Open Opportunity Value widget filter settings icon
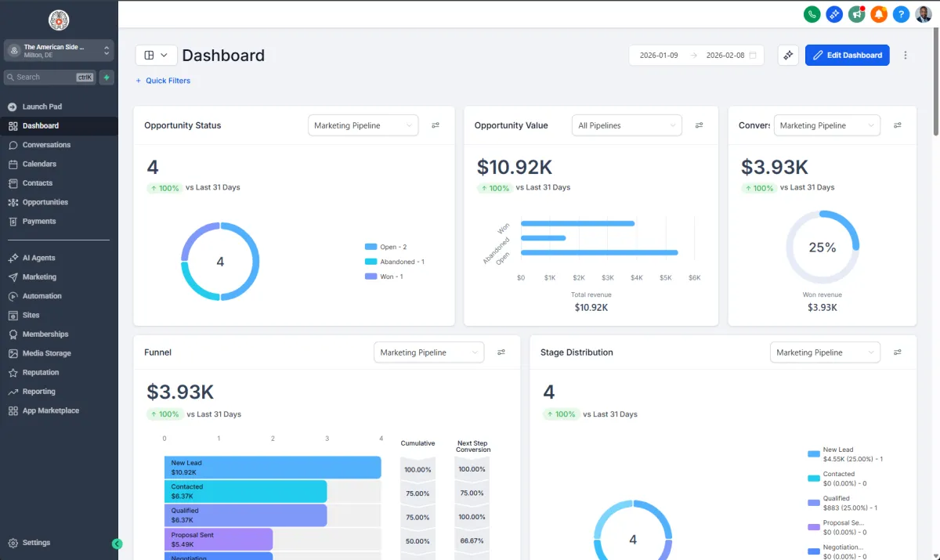Screen dimensions: 940x560 pyautogui.click(x=700, y=125)
